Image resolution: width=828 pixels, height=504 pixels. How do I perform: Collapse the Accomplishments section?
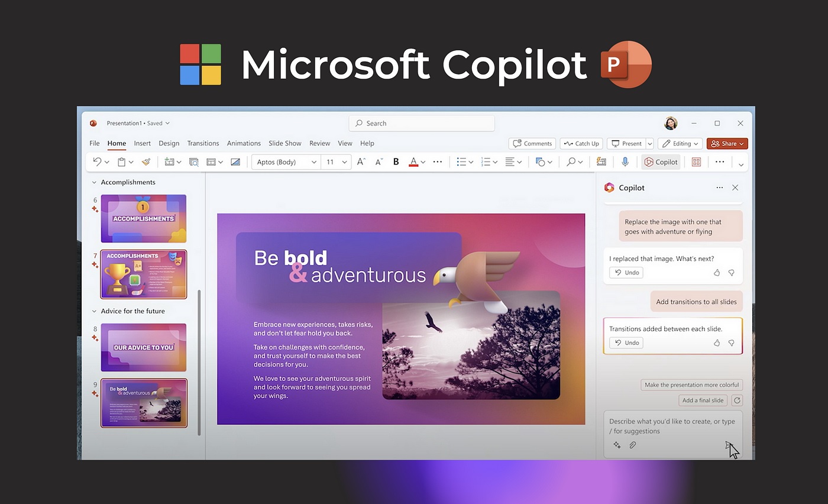coord(94,183)
